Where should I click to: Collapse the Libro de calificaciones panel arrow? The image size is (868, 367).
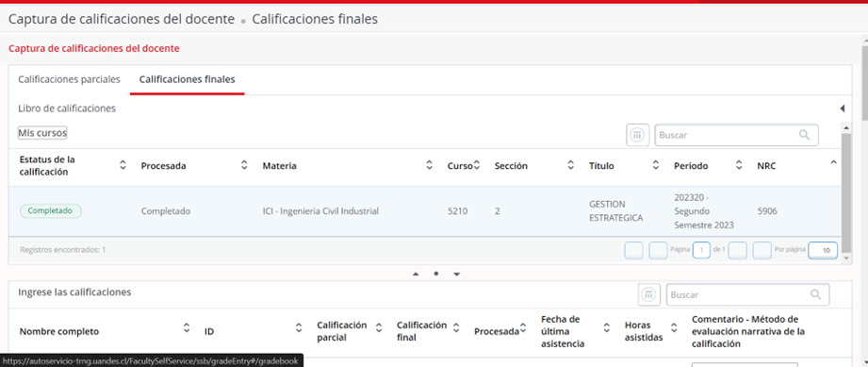(842, 108)
